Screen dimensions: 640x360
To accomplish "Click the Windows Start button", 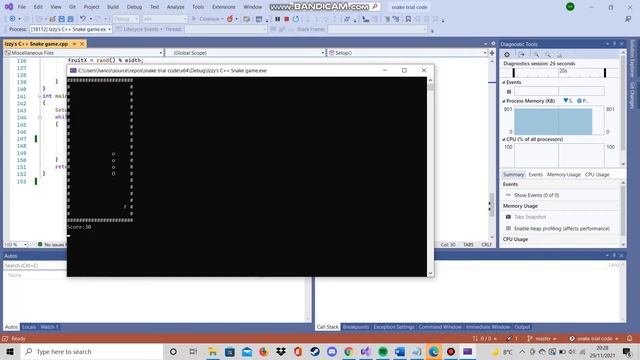I will click(10, 351).
